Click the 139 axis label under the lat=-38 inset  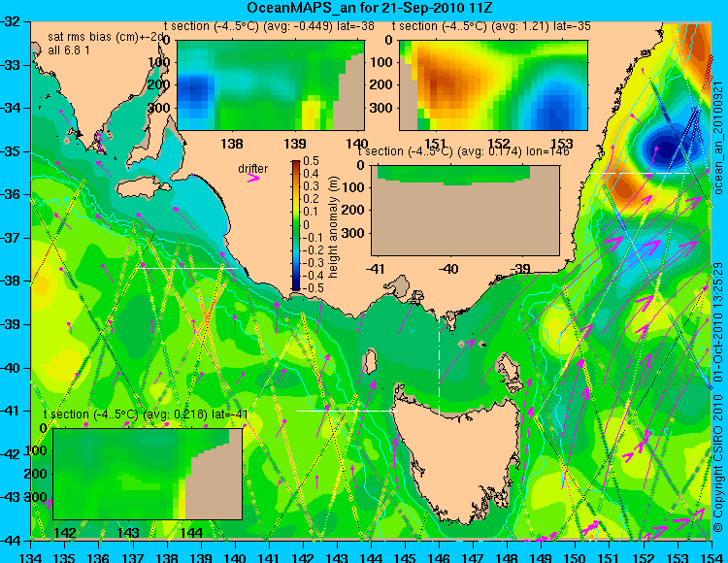click(x=295, y=144)
